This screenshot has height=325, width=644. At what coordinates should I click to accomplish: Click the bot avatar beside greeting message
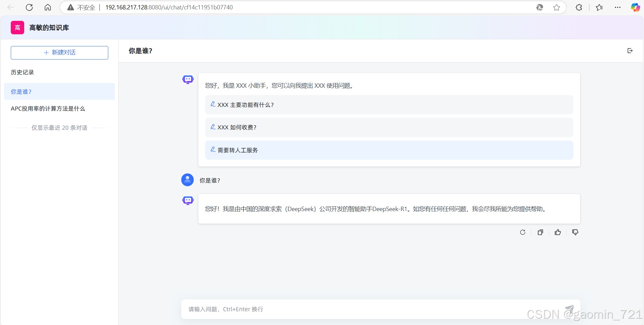click(x=188, y=79)
